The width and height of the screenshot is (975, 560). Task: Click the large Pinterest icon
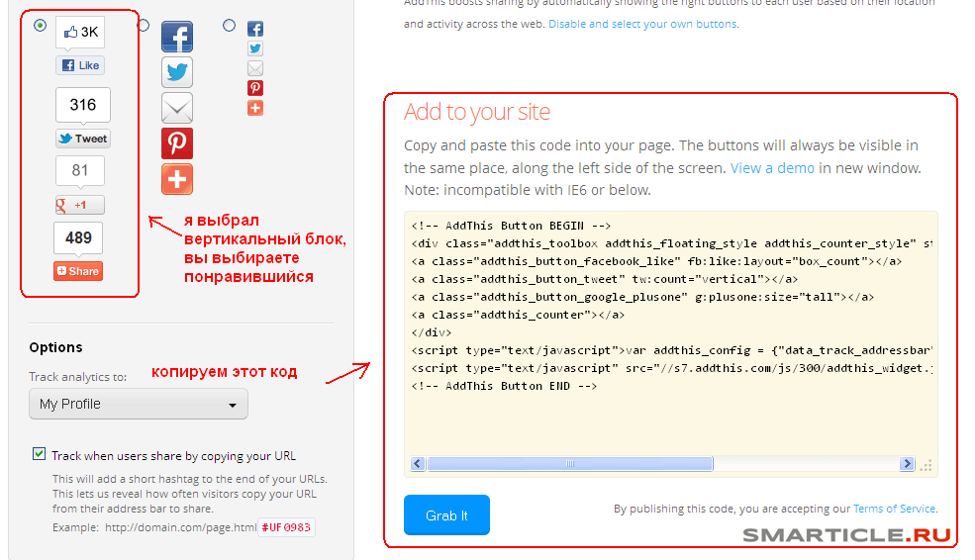tap(177, 143)
